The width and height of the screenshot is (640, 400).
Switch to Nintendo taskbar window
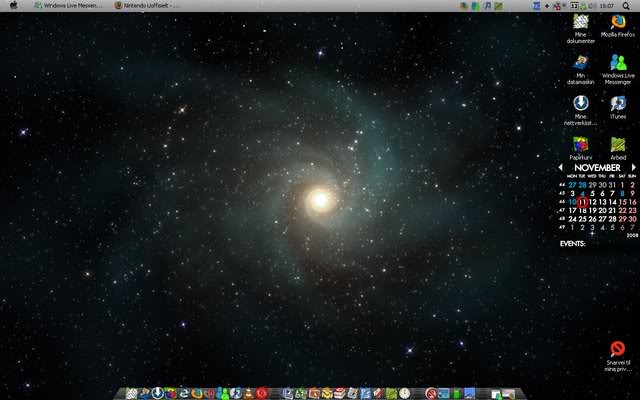pos(146,6)
